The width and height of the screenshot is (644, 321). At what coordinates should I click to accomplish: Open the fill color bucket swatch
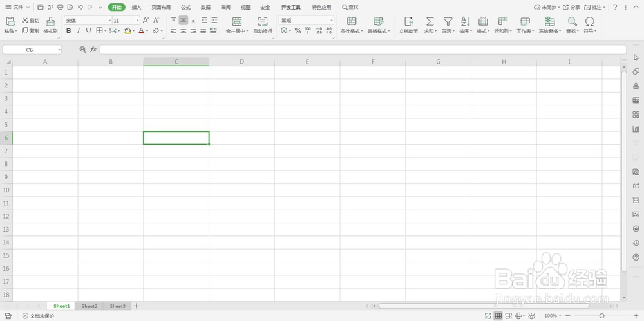(x=128, y=31)
